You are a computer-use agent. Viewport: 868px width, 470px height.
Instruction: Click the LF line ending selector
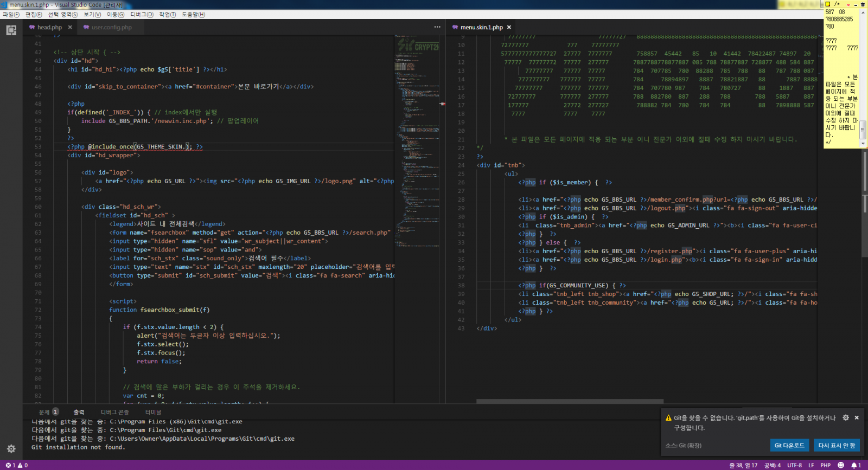(811, 465)
